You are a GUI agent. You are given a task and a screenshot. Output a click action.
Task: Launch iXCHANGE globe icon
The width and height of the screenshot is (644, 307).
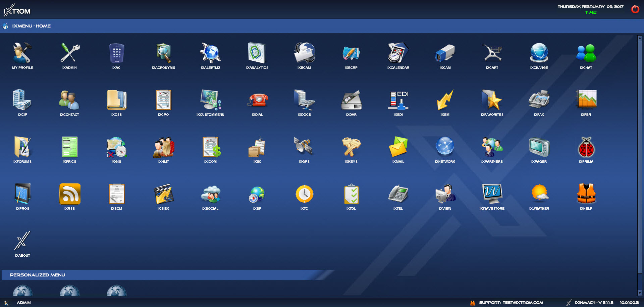[x=539, y=53]
